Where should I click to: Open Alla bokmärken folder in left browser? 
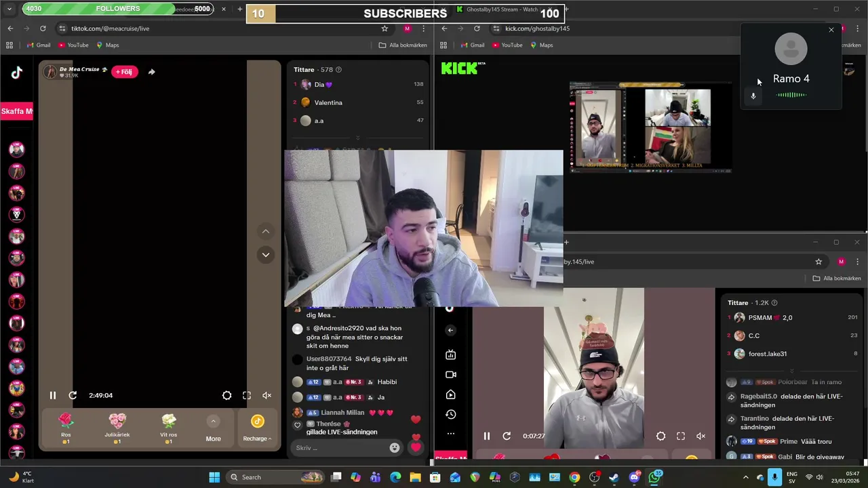[403, 45]
